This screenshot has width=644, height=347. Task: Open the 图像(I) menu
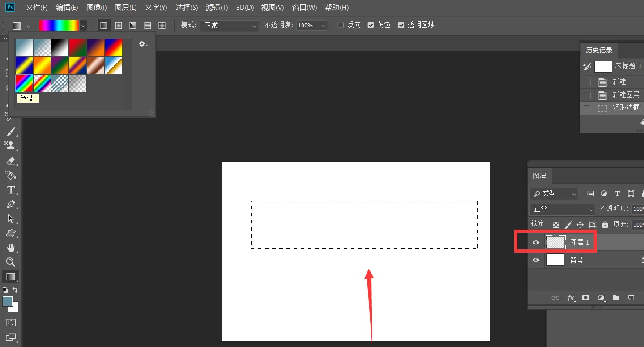click(x=96, y=8)
